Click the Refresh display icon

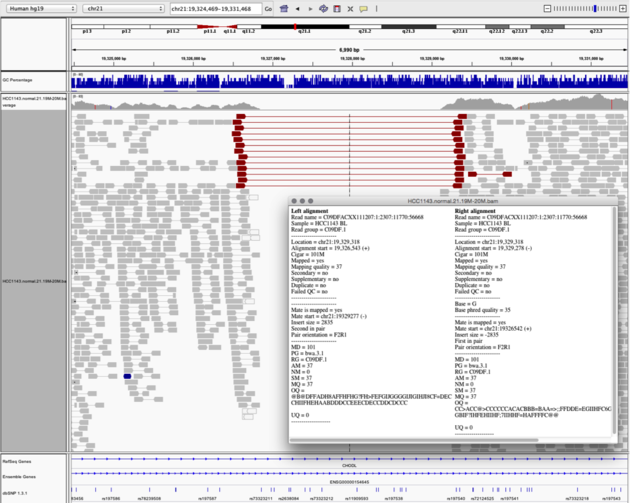323,8
